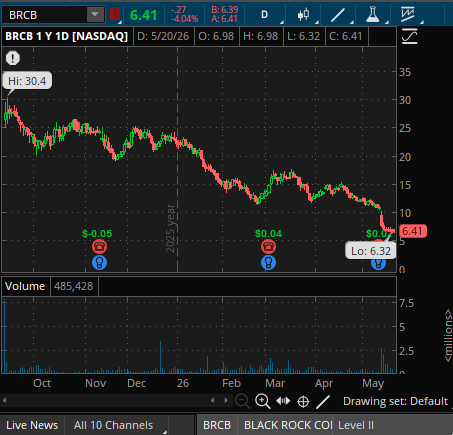Click the March blue lightbulb event icon
The image size is (453, 435).
268,263
